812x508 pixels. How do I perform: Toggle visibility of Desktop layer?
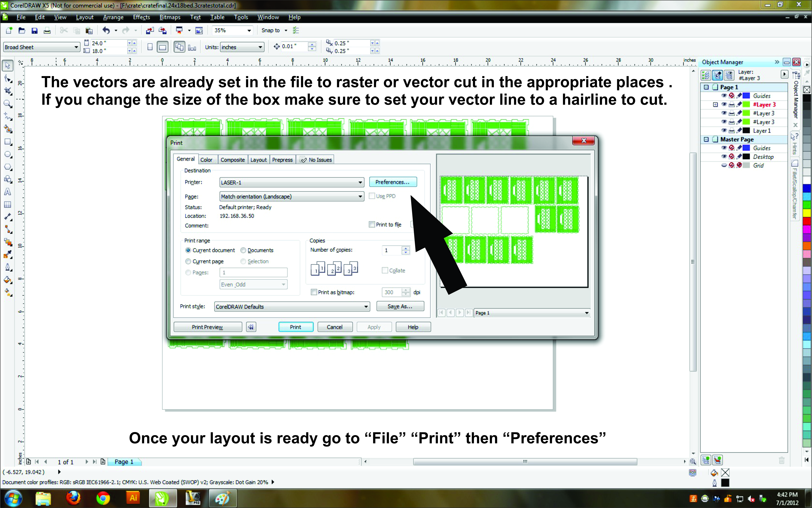point(724,157)
